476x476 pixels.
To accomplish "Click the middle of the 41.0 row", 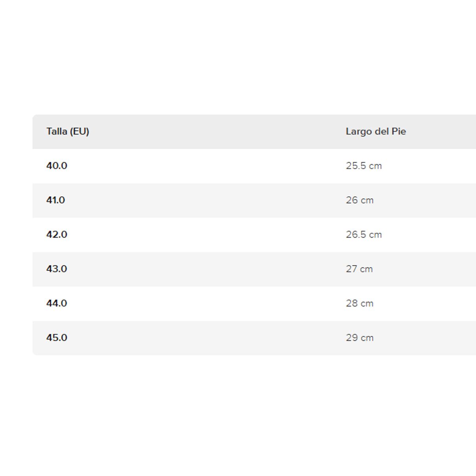I will tap(218, 200).
